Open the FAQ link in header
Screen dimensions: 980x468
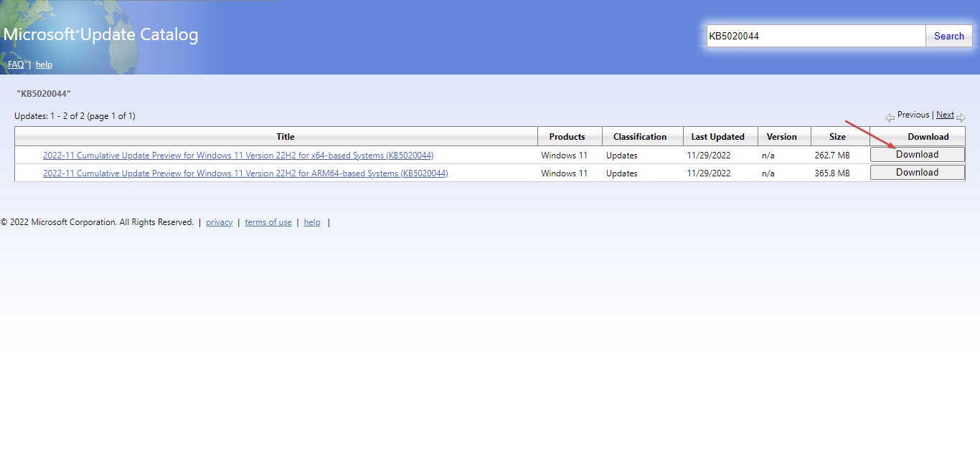point(16,65)
